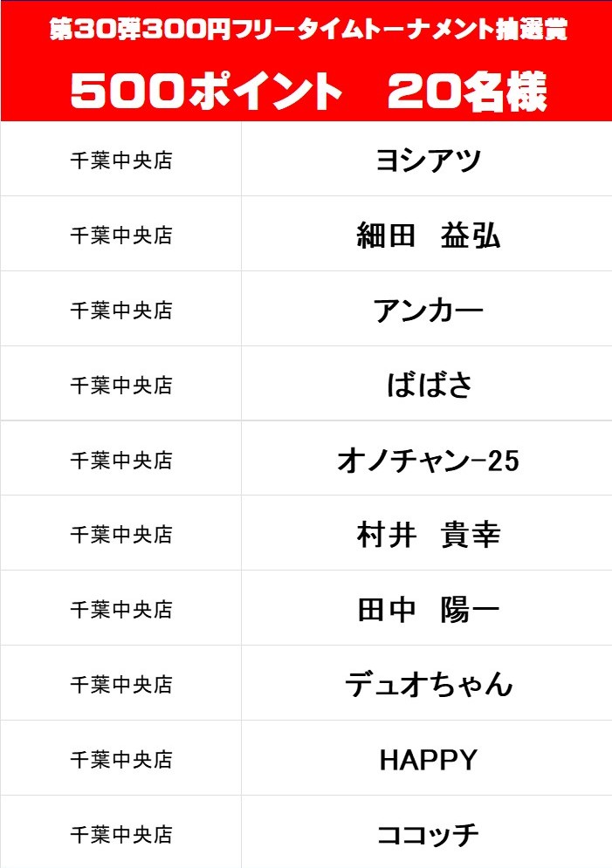
Task: Click the name '田中 陽一'
Action: click(x=428, y=611)
